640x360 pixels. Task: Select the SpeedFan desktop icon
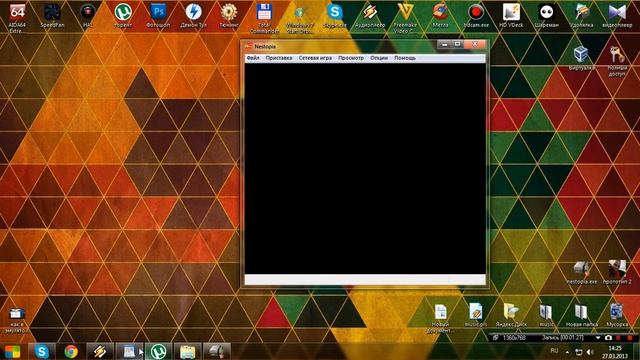pyautogui.click(x=52, y=16)
